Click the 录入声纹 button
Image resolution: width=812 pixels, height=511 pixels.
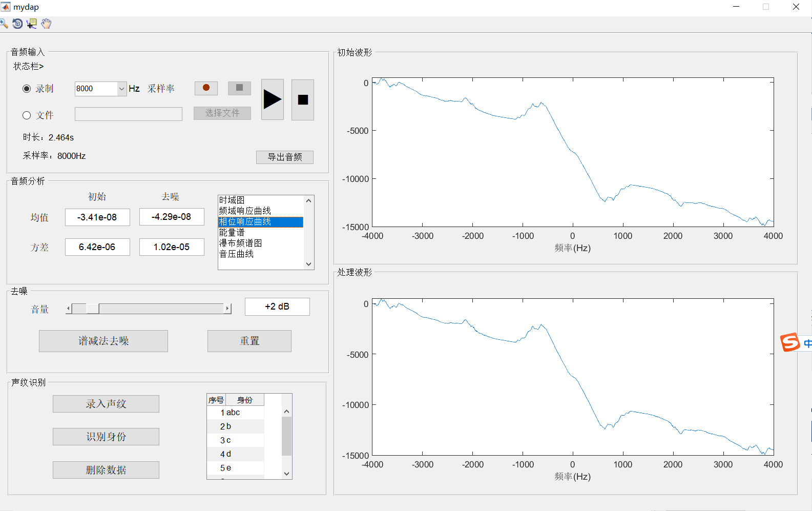pos(106,404)
